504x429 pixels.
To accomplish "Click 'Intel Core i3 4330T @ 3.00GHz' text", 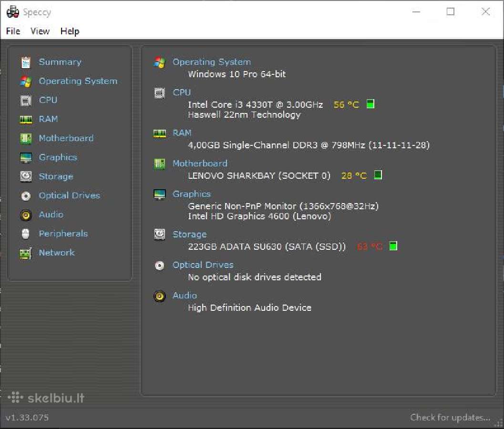I will [256, 105].
